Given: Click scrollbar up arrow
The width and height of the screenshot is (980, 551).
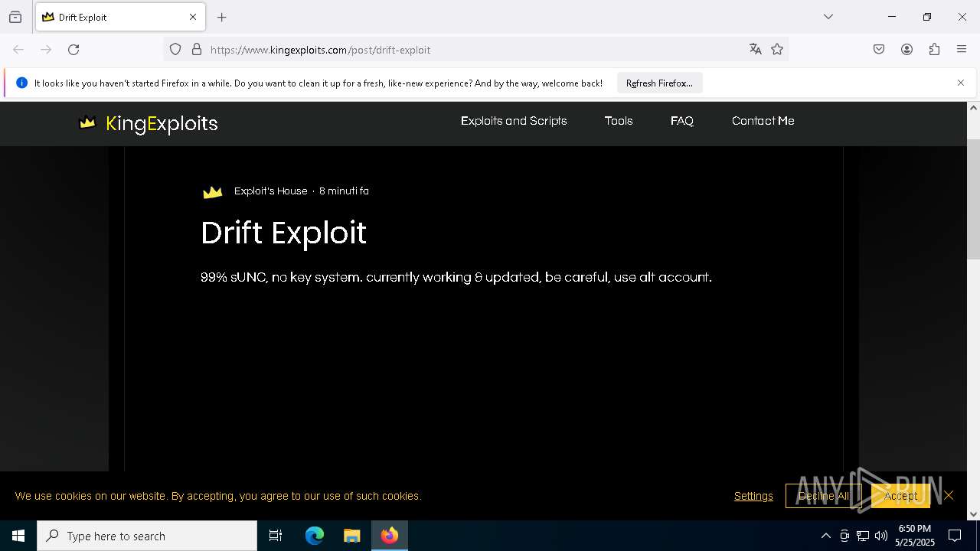Looking at the screenshot, I should 973,108.
